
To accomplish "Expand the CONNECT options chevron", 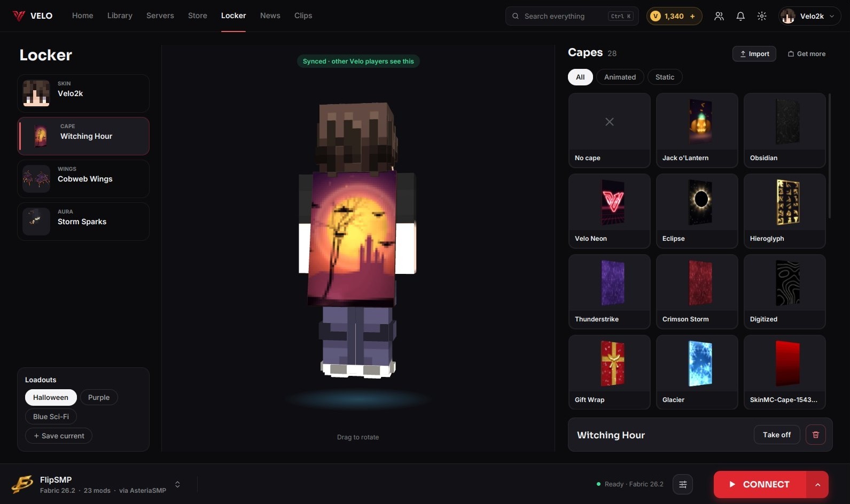I will [x=817, y=484].
